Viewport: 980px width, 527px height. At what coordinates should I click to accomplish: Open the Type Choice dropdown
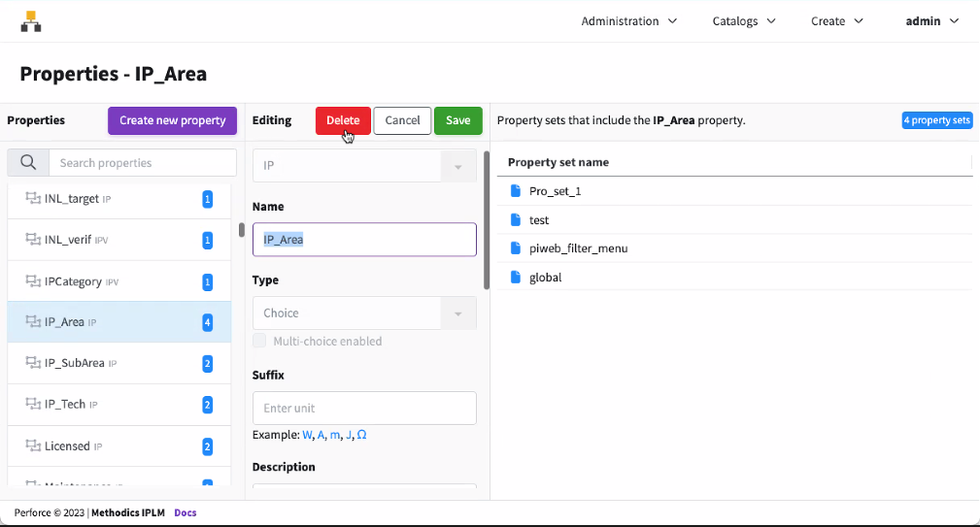tap(364, 313)
